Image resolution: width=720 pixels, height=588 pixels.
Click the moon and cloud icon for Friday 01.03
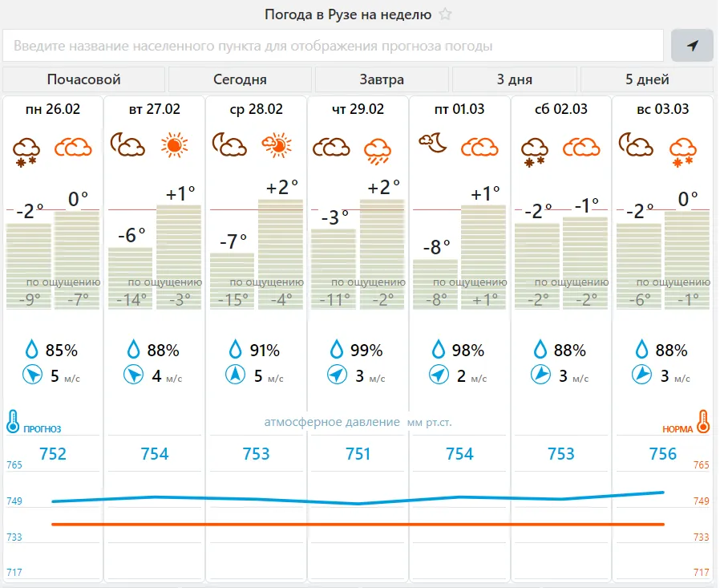coord(432,144)
